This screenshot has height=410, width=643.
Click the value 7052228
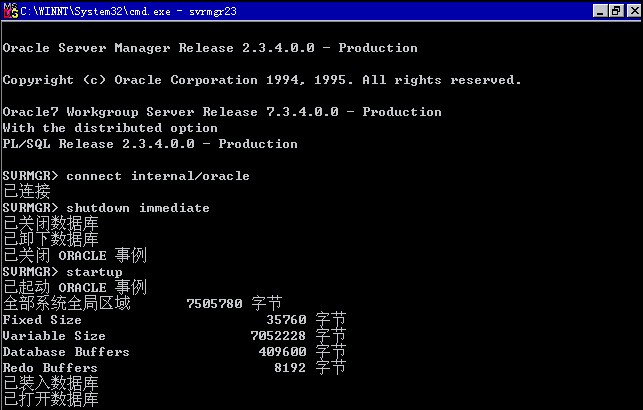[278, 336]
